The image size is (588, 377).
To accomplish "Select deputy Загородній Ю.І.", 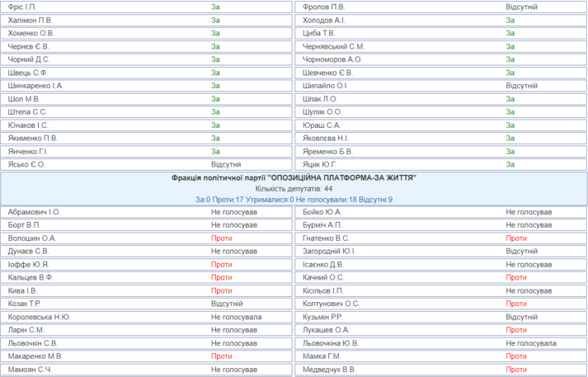I will (x=329, y=251).
